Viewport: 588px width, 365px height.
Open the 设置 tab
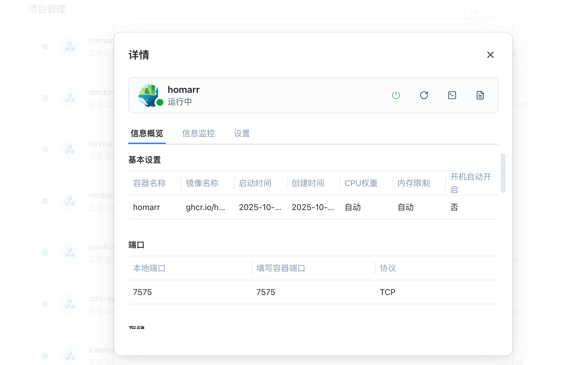coord(242,134)
